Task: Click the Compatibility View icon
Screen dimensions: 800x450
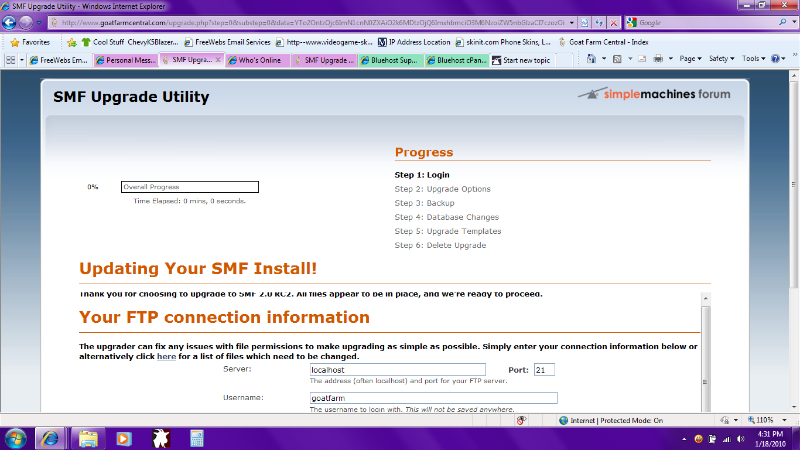Action: (x=585, y=23)
